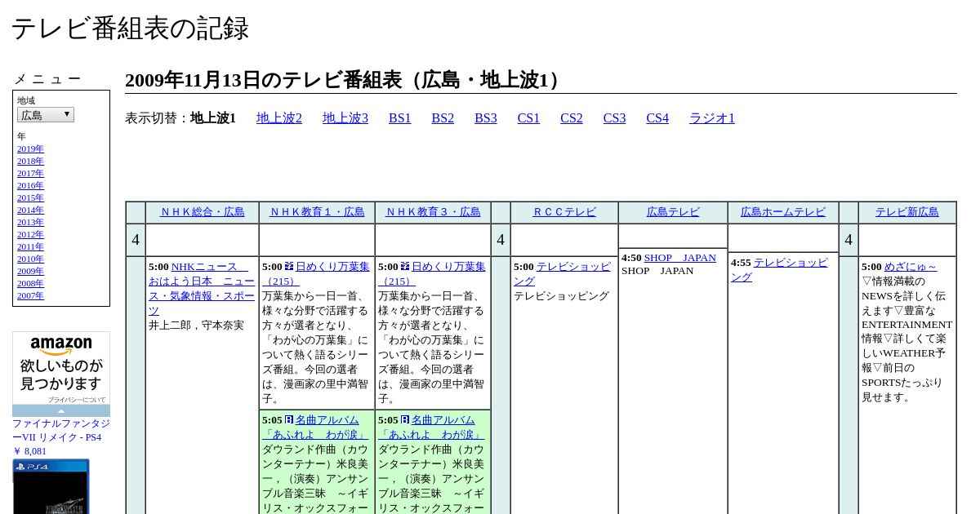Switch to the BS2 listing
The height and width of the screenshot is (514, 980).
coord(443,118)
